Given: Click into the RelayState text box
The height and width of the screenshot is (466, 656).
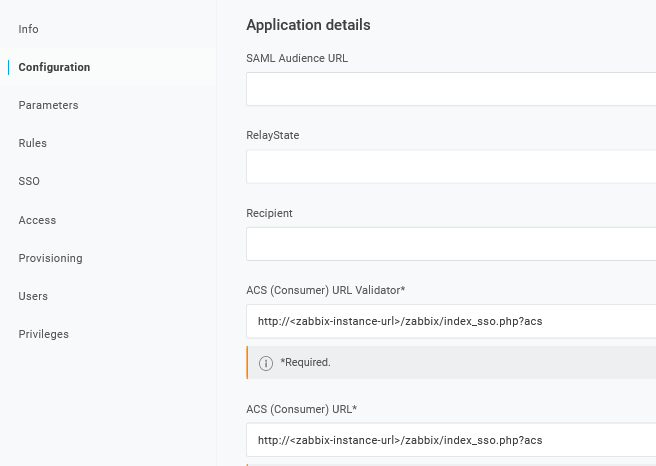Looking at the screenshot, I should (451, 166).
